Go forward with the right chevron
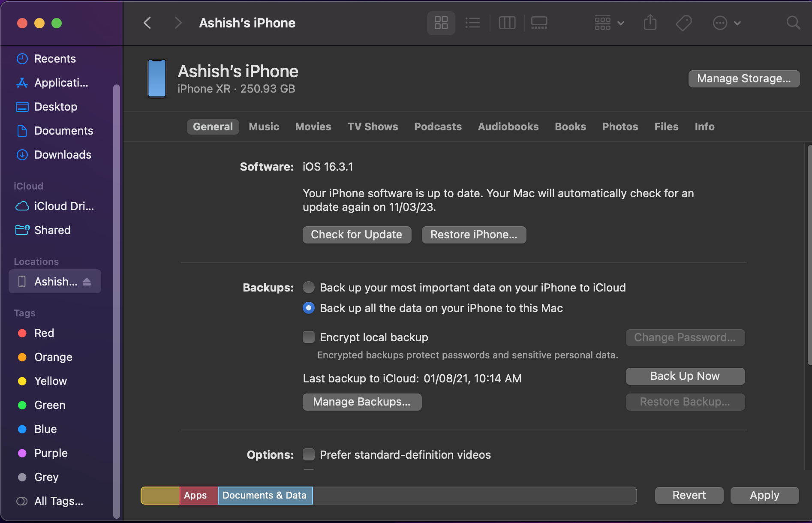Screen dimensions: 812x523 178,23
